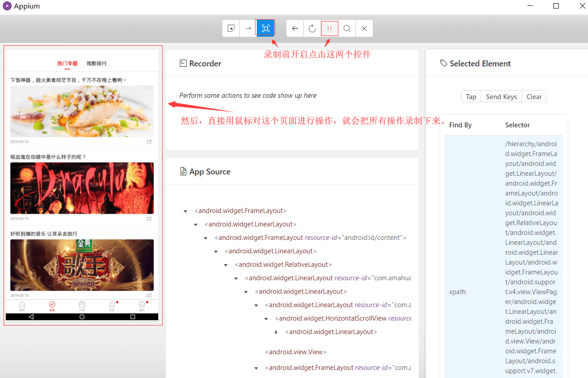Collapse the LinearLayout com.amahua node

pos(236,278)
